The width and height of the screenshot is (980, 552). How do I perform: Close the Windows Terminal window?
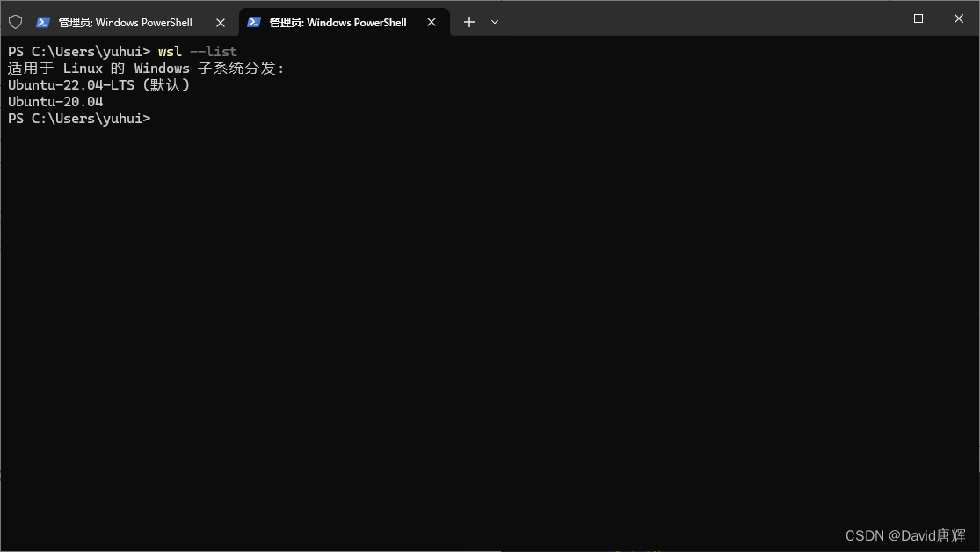pyautogui.click(x=959, y=18)
